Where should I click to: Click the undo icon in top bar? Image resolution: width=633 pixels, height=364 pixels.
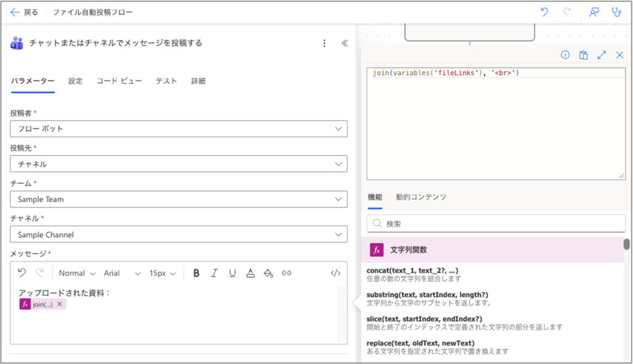[544, 12]
